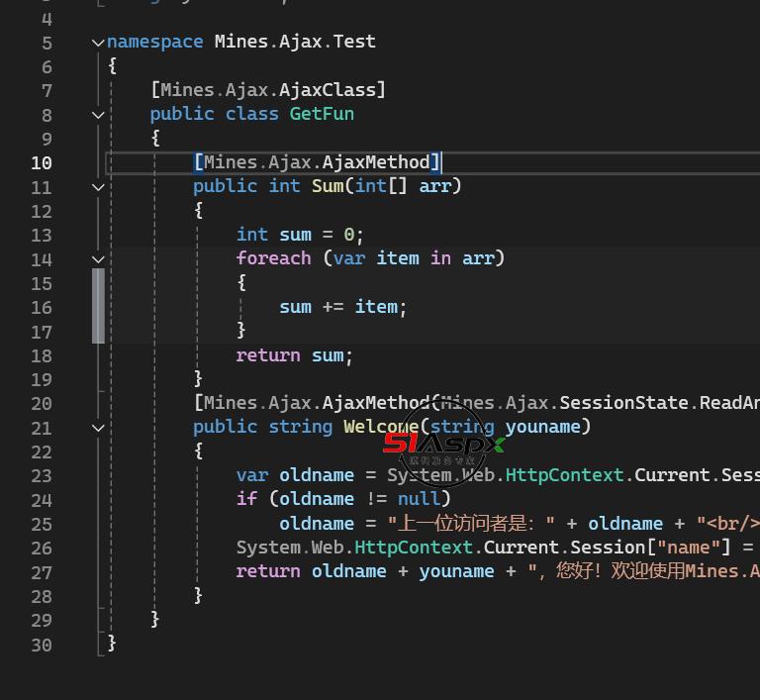This screenshot has width=760, height=700.
Task: Click line number 30 in gutter
Action: 41,645
